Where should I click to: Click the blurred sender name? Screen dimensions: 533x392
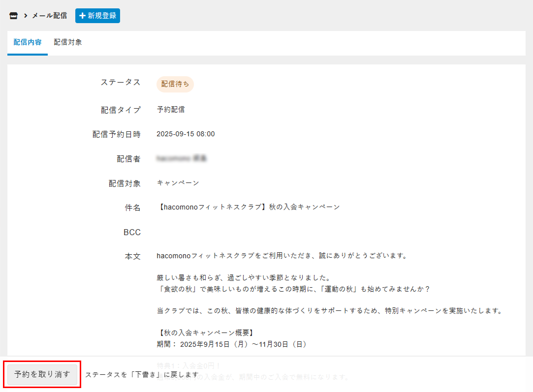tap(181, 158)
